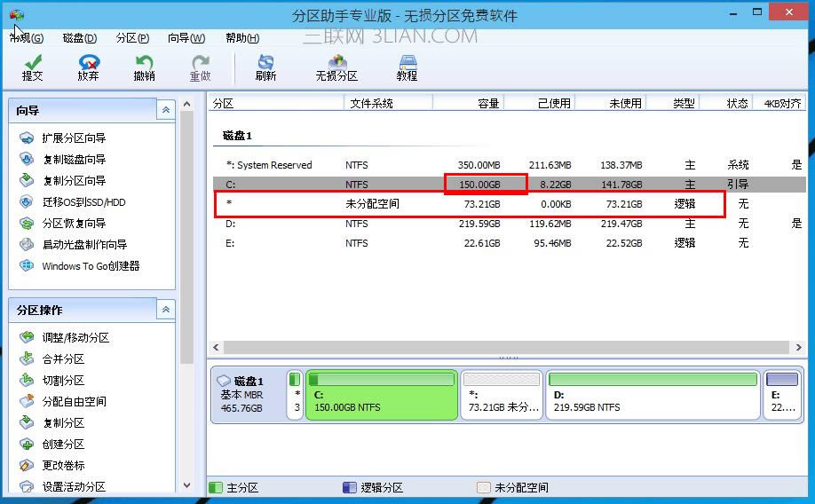The height and width of the screenshot is (504, 815).
Task: Select the D: partition row
Action: [510, 224]
